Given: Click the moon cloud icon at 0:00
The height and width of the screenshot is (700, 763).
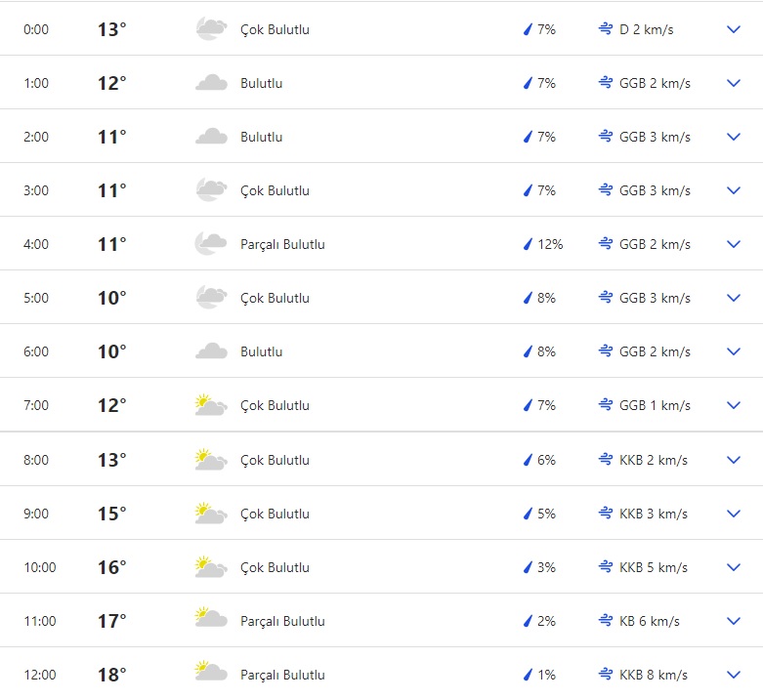Looking at the screenshot, I should 211,29.
